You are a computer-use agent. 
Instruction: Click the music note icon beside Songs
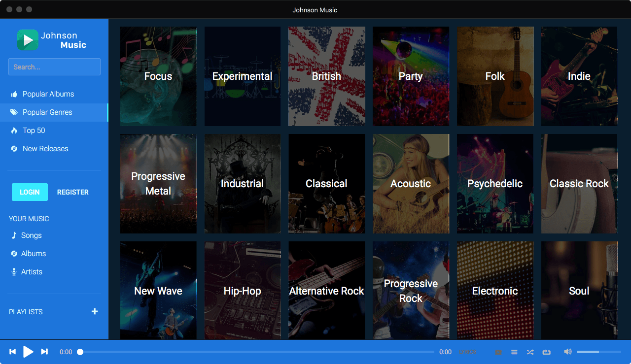(14, 235)
